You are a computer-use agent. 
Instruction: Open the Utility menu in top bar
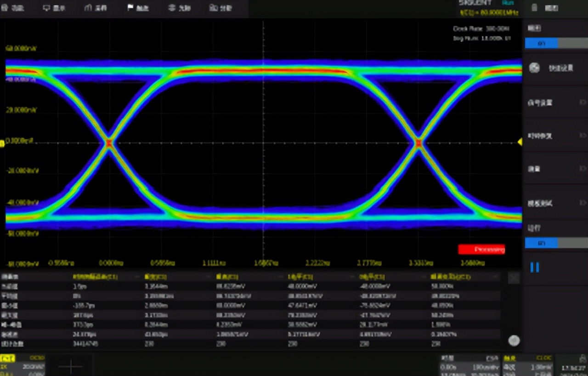point(14,8)
